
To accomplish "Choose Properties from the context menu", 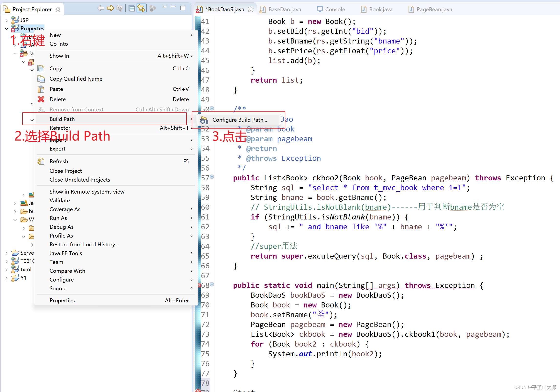I will pyautogui.click(x=62, y=300).
